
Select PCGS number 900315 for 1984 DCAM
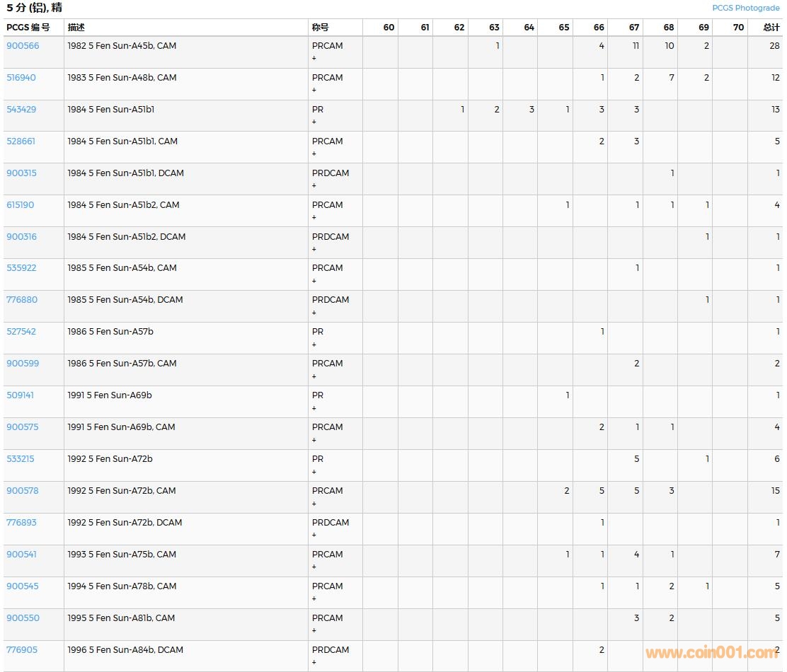(21, 173)
